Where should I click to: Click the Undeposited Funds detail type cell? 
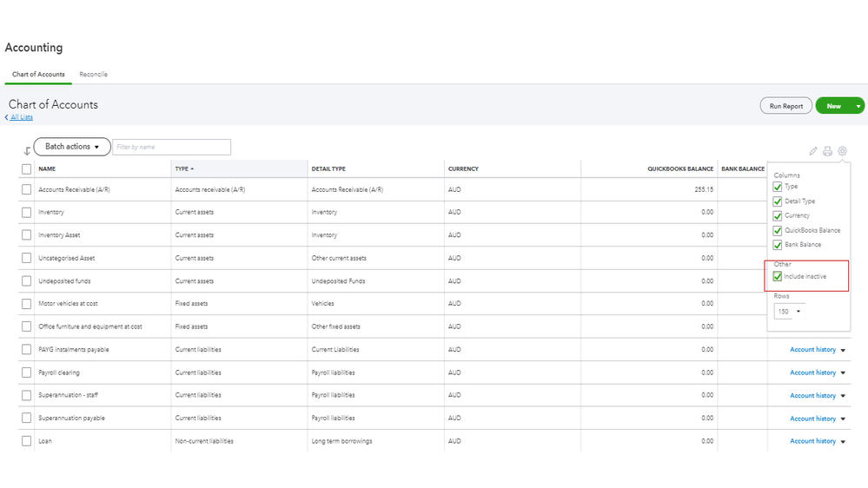tap(338, 281)
